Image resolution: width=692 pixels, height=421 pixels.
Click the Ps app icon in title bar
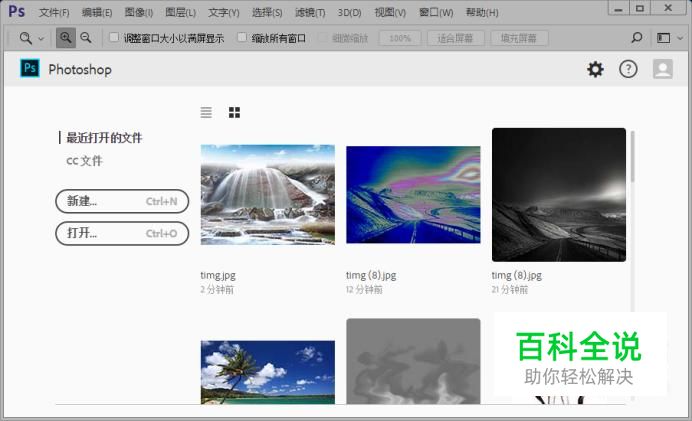16,11
